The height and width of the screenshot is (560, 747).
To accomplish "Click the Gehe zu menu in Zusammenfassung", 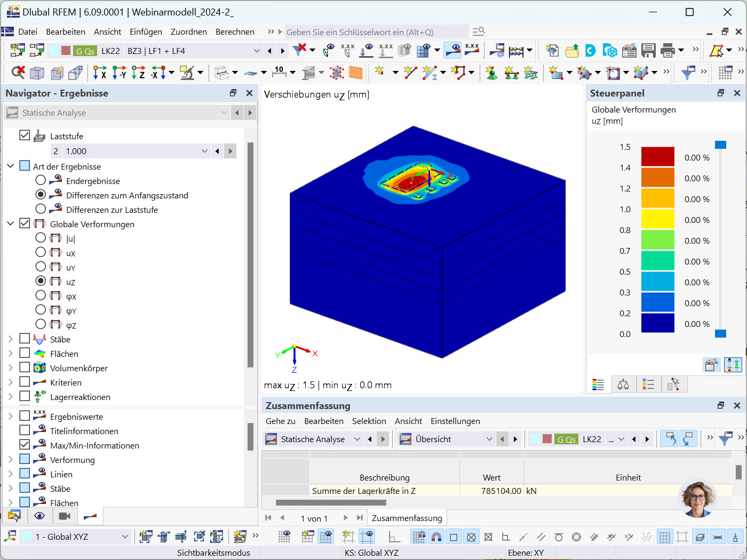I will [280, 421].
